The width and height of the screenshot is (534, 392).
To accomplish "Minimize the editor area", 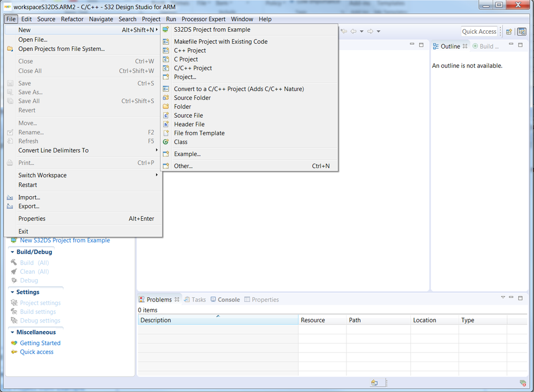I will tap(412, 44).
